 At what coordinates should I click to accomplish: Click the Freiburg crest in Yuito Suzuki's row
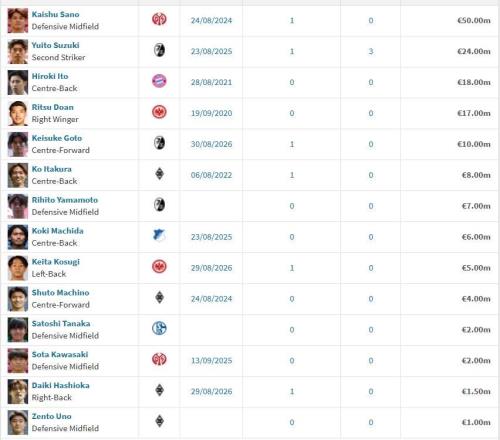pos(159,50)
